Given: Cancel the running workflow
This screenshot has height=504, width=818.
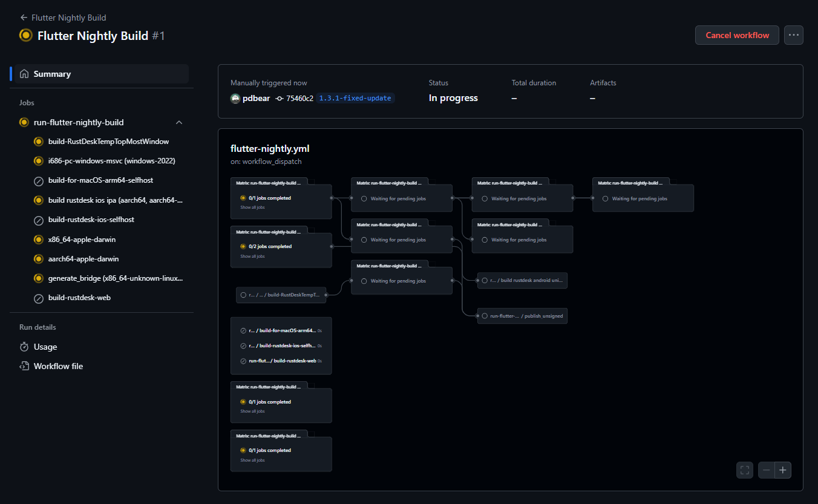Looking at the screenshot, I should [737, 35].
